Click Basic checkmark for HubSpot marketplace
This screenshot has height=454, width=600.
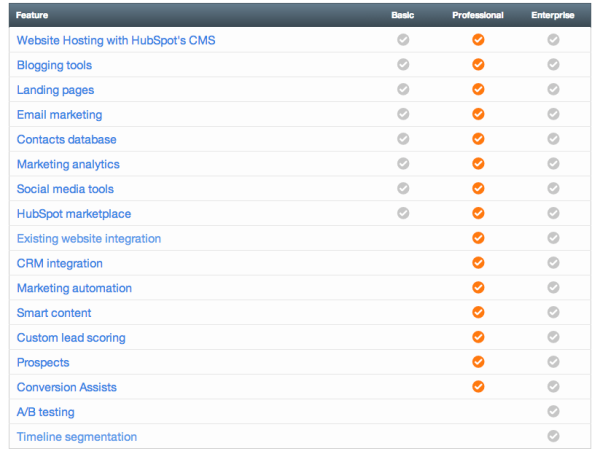(403, 213)
